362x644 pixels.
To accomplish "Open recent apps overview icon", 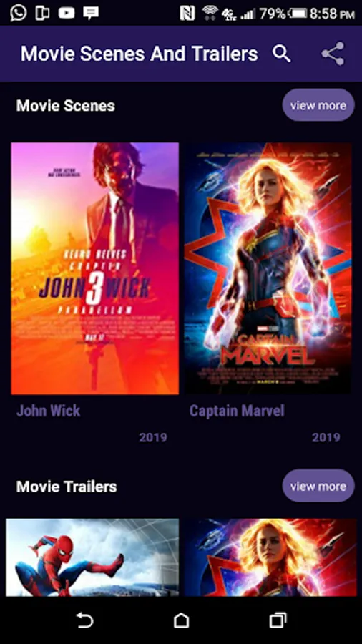I will 278,620.
